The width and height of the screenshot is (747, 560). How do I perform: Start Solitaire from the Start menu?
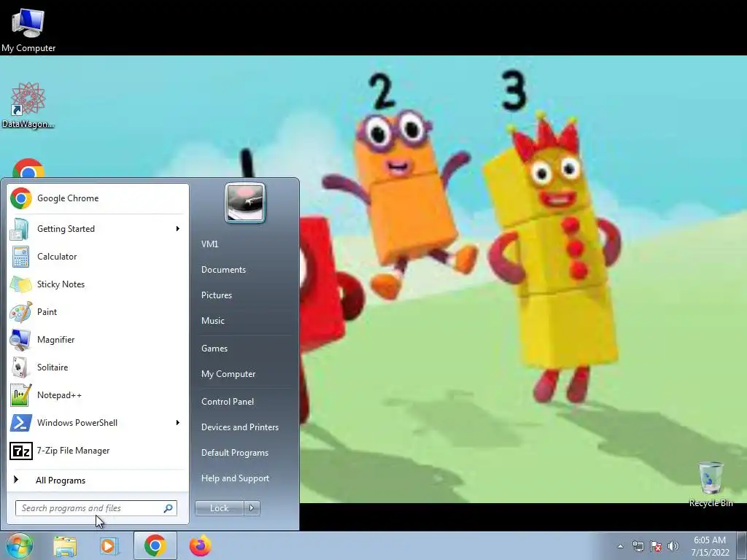click(x=97, y=367)
